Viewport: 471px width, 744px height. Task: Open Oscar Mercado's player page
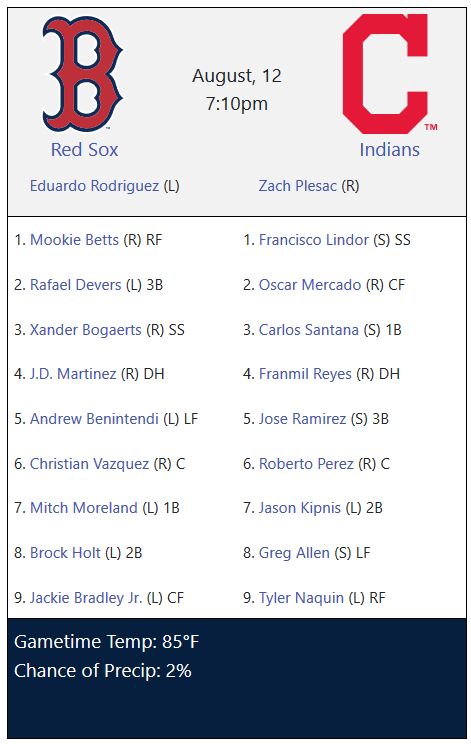pos(310,285)
